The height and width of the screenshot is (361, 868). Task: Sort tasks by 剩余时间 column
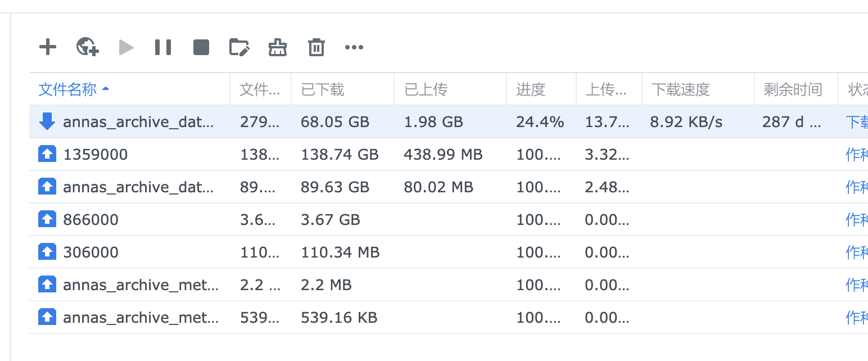pyautogui.click(x=793, y=89)
